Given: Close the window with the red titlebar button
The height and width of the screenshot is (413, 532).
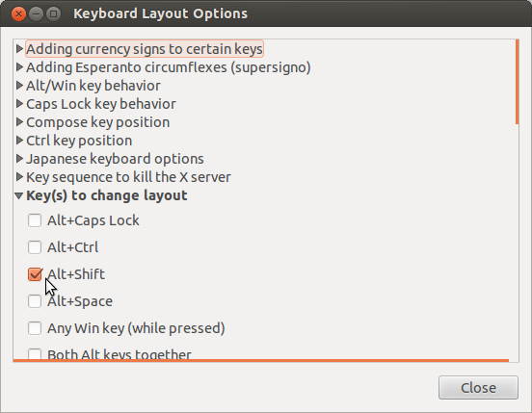Looking at the screenshot, I should (x=18, y=13).
